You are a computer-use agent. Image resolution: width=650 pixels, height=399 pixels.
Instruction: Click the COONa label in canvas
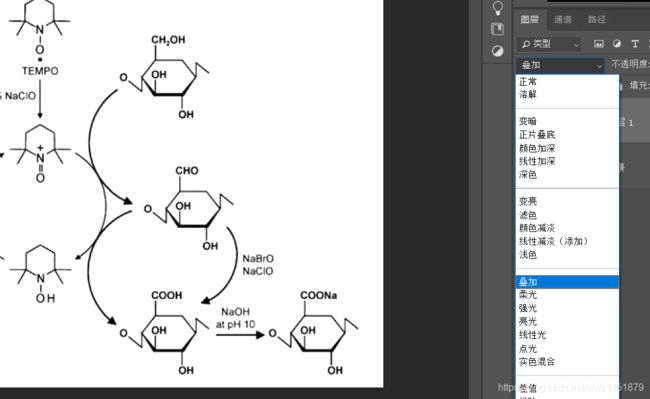[x=318, y=295]
